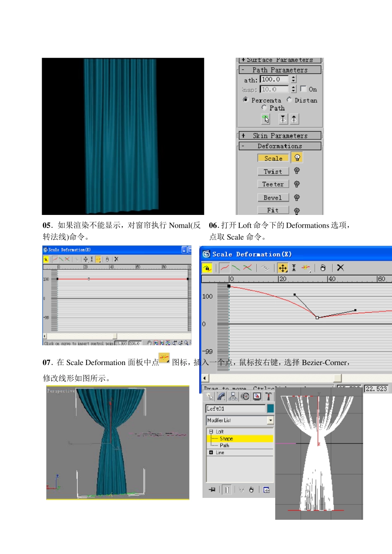The width and height of the screenshot is (392, 554).
Task: Click the Path value spinner arrows
Action: pos(293,79)
